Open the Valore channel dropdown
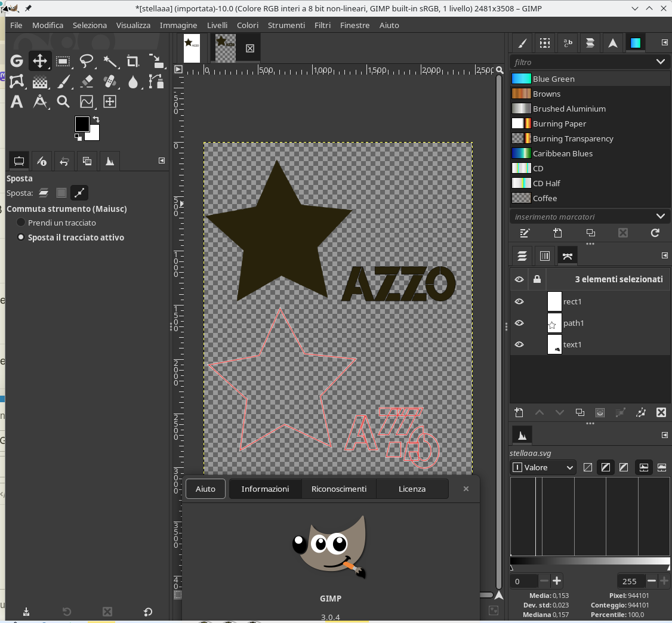The image size is (672, 623). pos(543,467)
